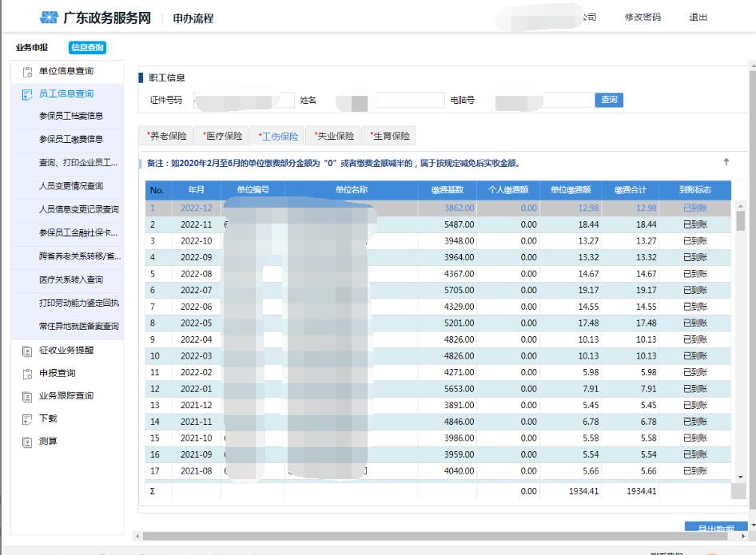The height and width of the screenshot is (555, 756).
Task: Click the table's vertical scrollbar thumb
Action: click(741, 221)
